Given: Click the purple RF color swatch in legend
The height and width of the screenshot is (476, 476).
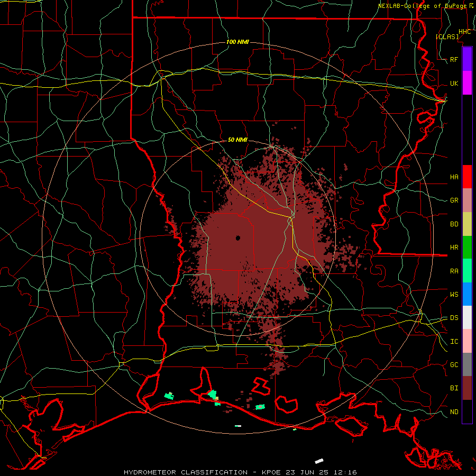Looking at the screenshot, I should pos(467,59).
